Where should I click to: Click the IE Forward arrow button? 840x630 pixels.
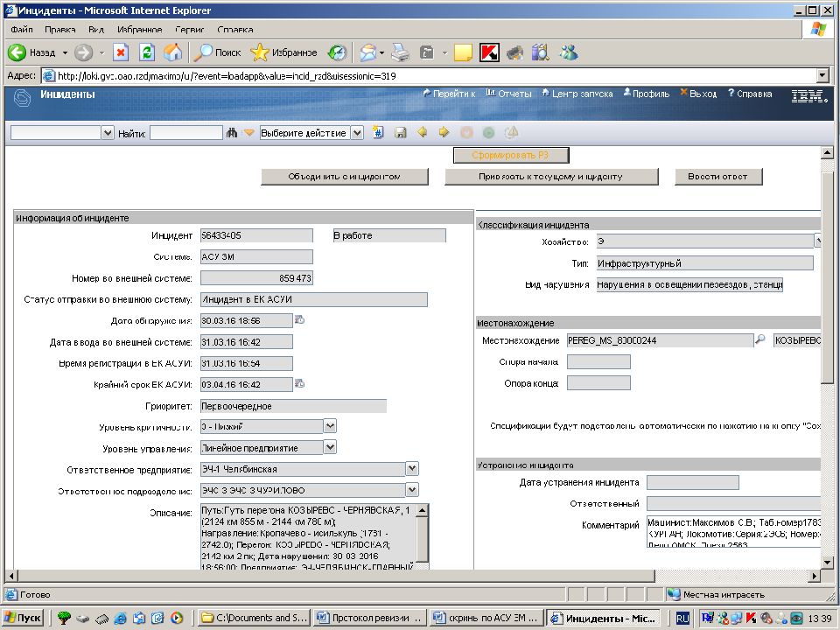click(84, 52)
